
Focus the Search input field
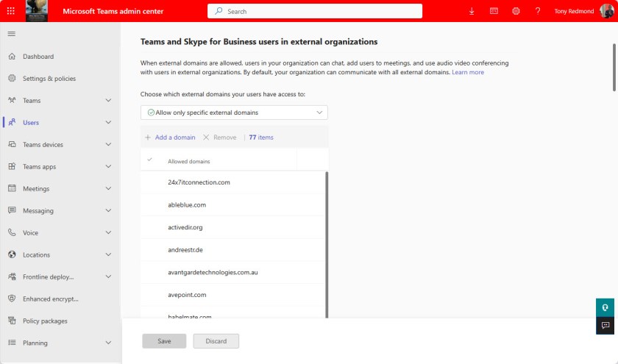(x=315, y=11)
